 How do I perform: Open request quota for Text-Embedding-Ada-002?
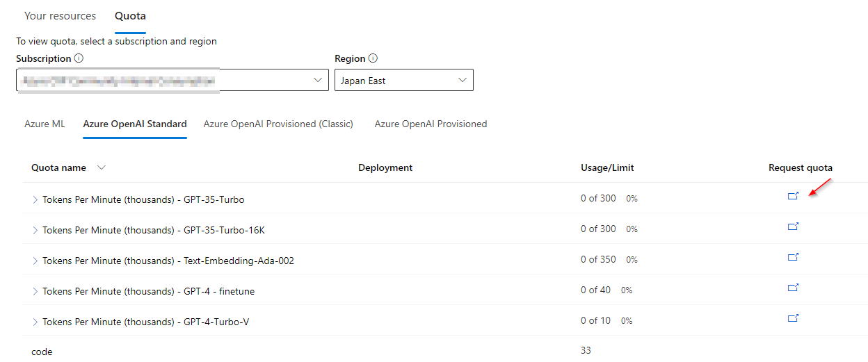click(793, 257)
